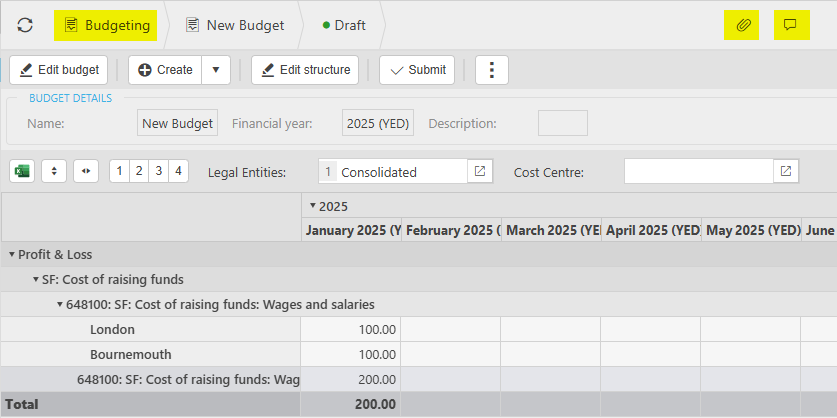
Task: Click the expand columns horizontally icon
Action: tap(86, 171)
